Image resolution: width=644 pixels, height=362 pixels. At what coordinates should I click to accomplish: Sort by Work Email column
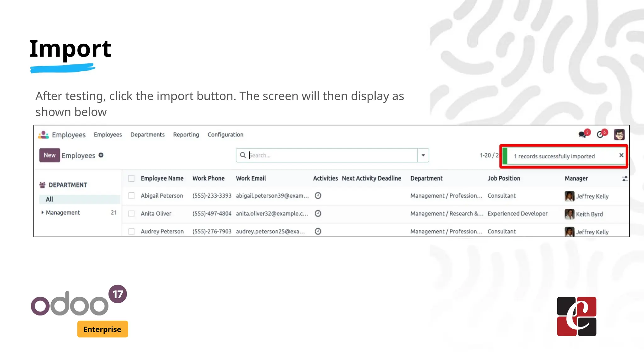tap(251, 178)
